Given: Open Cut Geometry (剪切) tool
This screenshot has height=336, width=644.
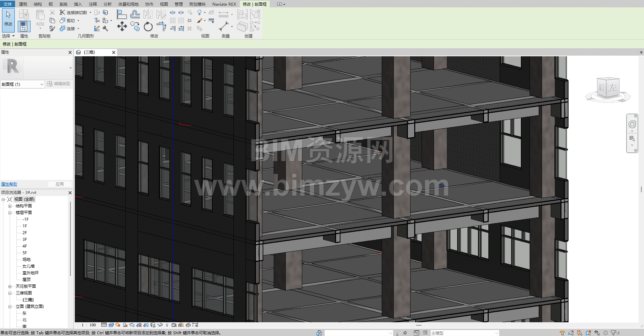Looking at the screenshot, I should point(67,20).
